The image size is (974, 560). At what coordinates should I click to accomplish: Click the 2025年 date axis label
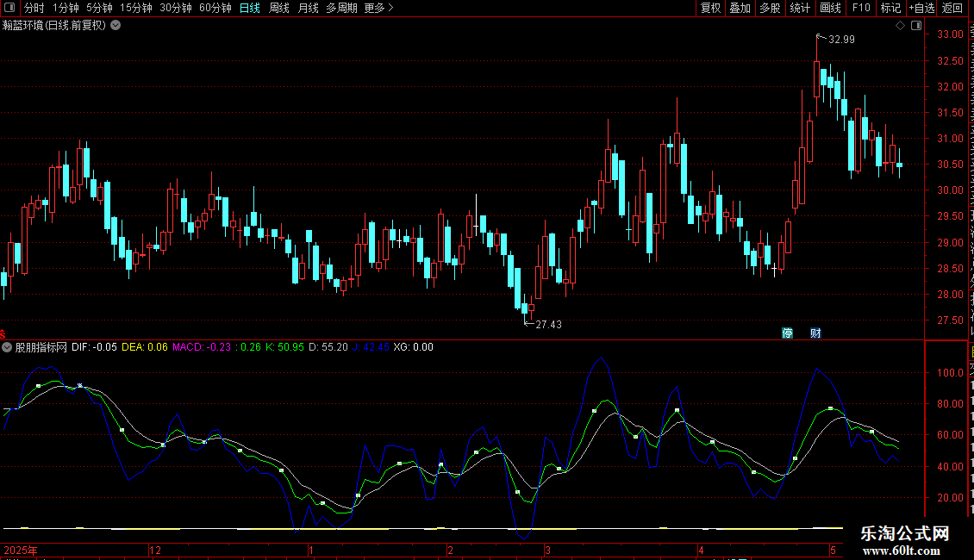[x=21, y=550]
